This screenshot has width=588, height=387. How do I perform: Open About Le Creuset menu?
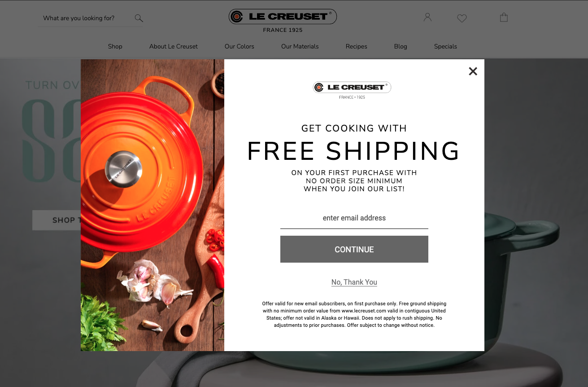[174, 46]
